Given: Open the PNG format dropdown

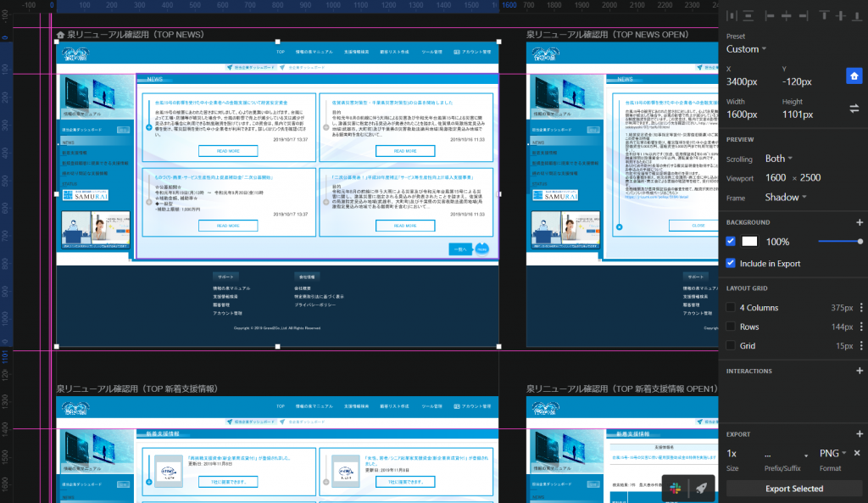Looking at the screenshot, I should point(833,454).
